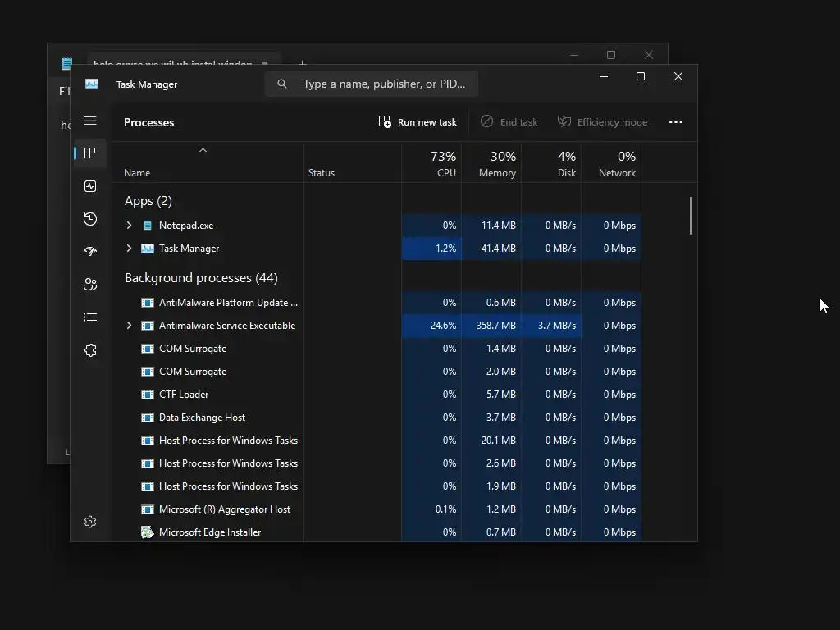Click the 11.4 MB memory cell for Notepad.exe

tap(491, 226)
